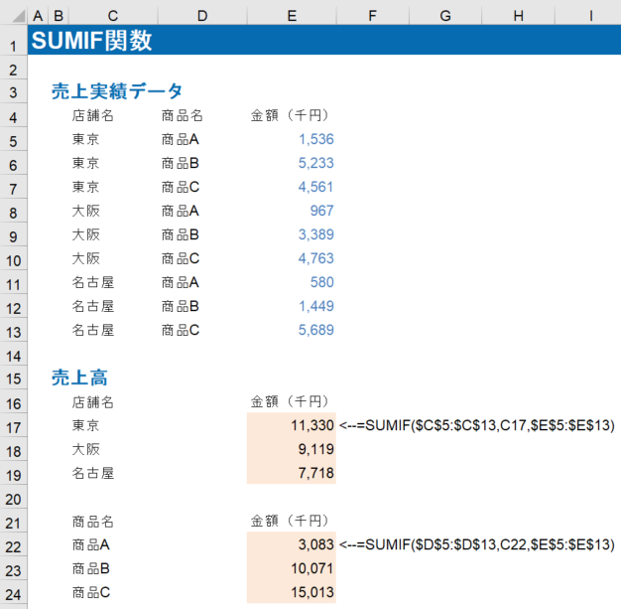Select column I header
Image resolution: width=621 pixels, height=609 pixels.
point(590,16)
